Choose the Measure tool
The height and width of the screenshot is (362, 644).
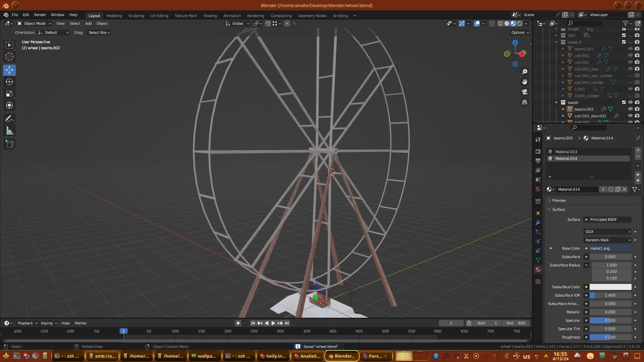click(x=9, y=131)
